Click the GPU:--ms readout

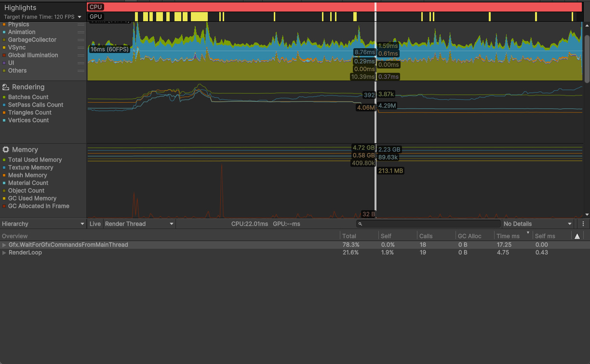pyautogui.click(x=287, y=224)
